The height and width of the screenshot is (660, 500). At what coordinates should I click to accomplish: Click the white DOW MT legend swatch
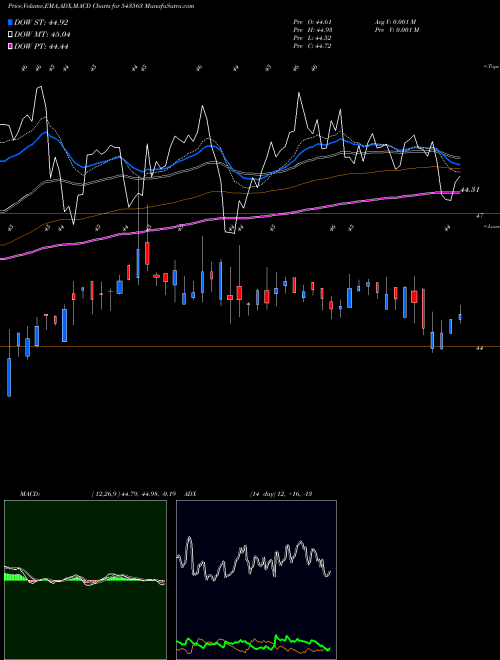(x=11, y=35)
